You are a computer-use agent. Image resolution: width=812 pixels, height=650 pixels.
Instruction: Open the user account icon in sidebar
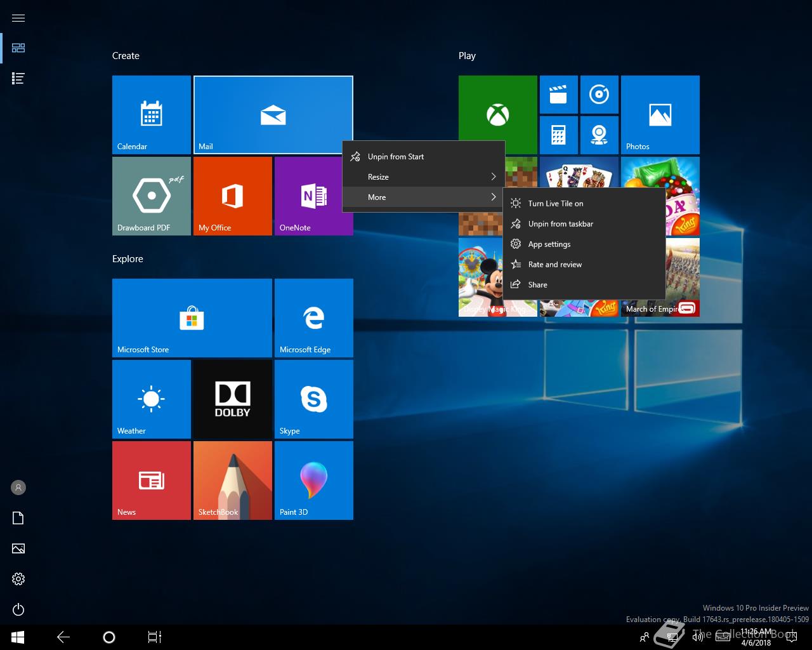[18, 487]
